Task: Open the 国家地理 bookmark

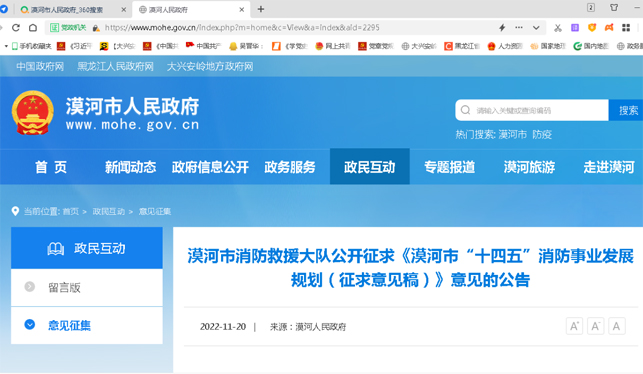Action: pyautogui.click(x=548, y=46)
